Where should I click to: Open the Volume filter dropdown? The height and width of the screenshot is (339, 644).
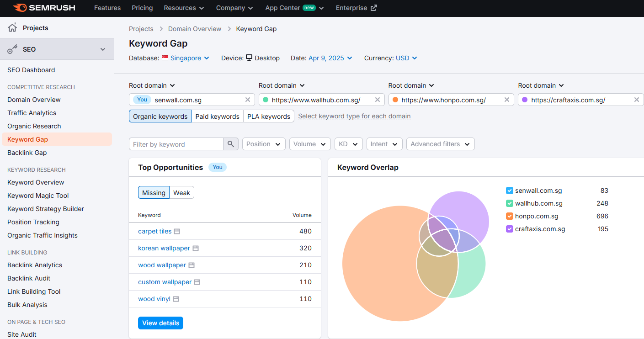coord(310,144)
